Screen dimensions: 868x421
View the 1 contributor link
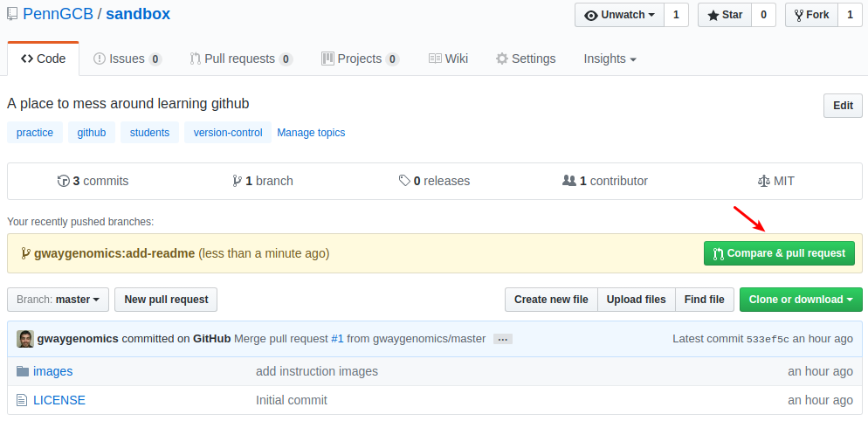[x=605, y=181]
